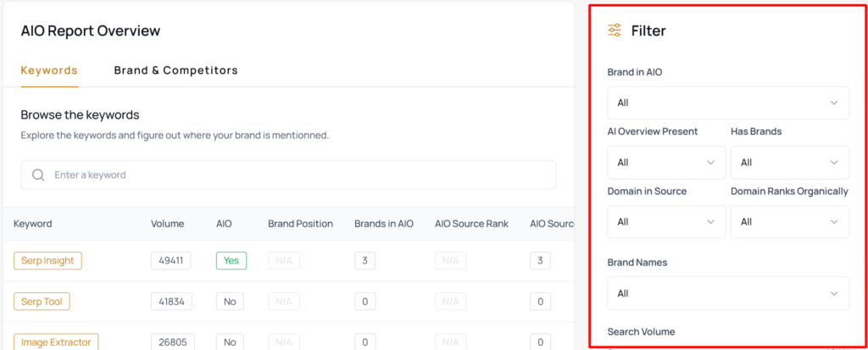Click the AIO Source Rank column header
The height and width of the screenshot is (350, 868).
[471, 224]
